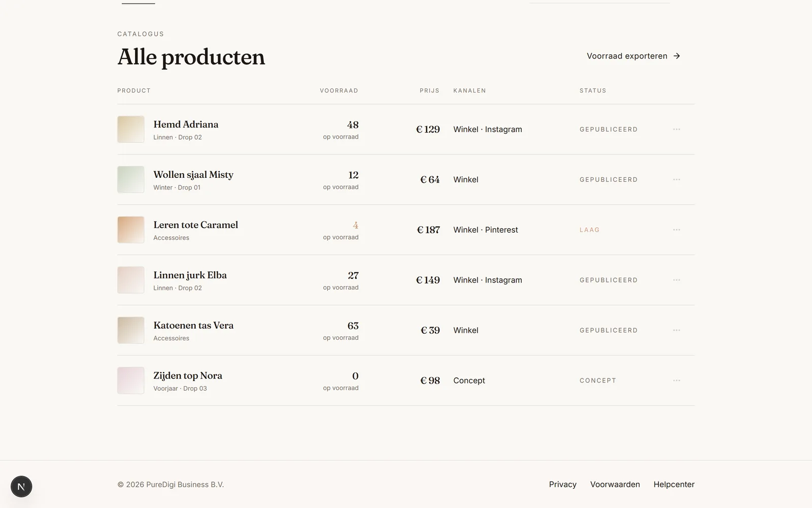Click the Next.js dev tools badge

click(21, 487)
